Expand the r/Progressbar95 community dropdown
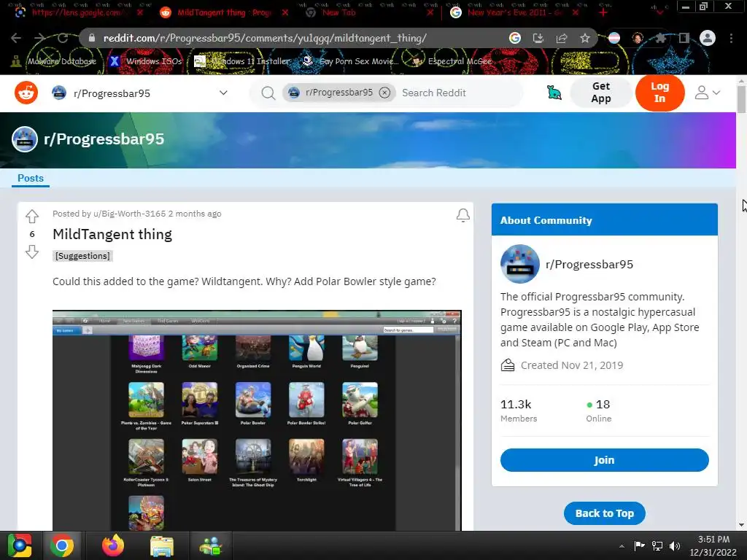747x560 pixels. click(223, 93)
